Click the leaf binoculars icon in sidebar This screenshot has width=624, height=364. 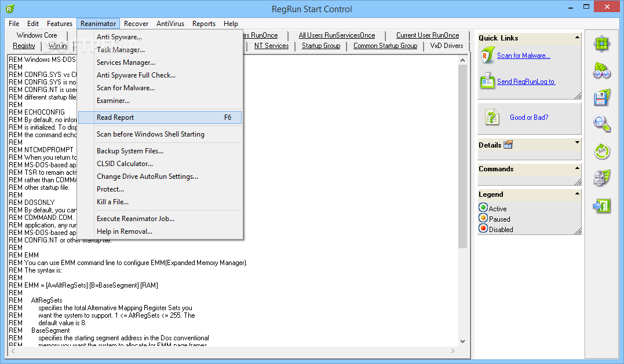[602, 71]
